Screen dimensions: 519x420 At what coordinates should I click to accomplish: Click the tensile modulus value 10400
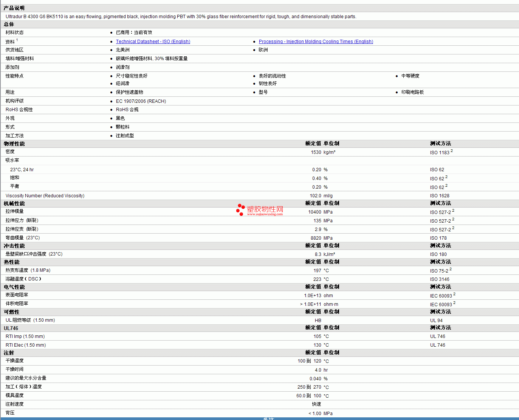click(314, 212)
